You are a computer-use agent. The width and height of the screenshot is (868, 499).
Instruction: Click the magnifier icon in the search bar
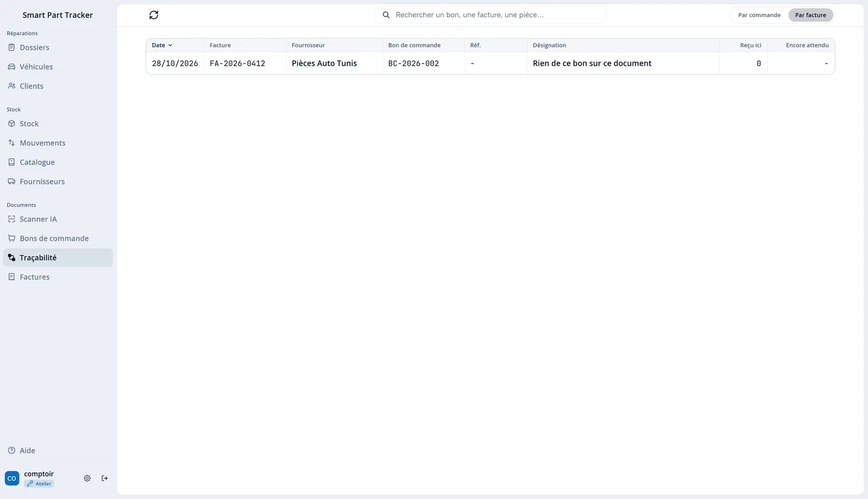[x=386, y=15]
